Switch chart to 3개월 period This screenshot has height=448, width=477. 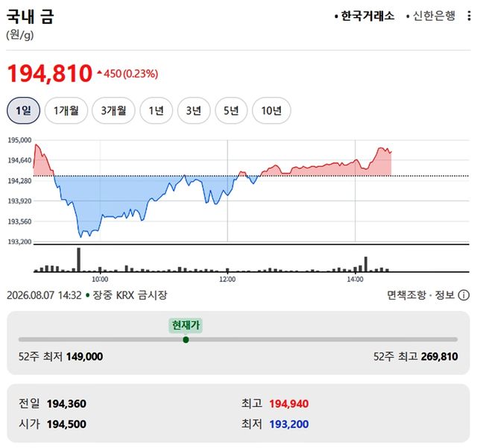pyautogui.click(x=113, y=110)
